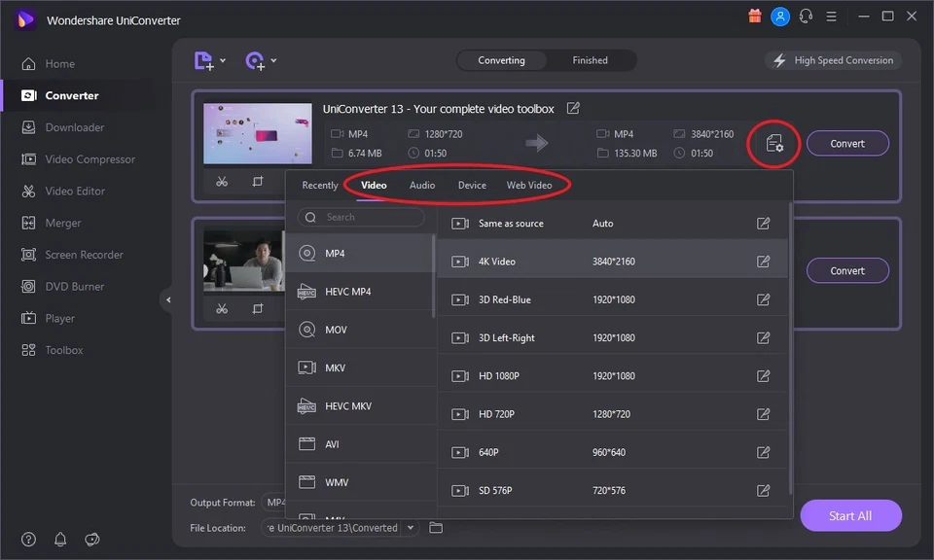Click the notification bell at bottom left
The height and width of the screenshot is (560, 934).
click(x=58, y=539)
